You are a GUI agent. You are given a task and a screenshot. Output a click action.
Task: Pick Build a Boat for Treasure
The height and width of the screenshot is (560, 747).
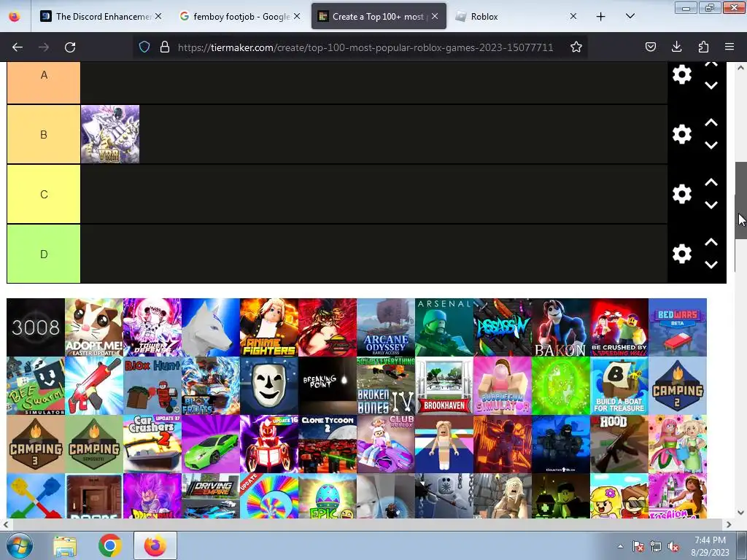(x=619, y=386)
